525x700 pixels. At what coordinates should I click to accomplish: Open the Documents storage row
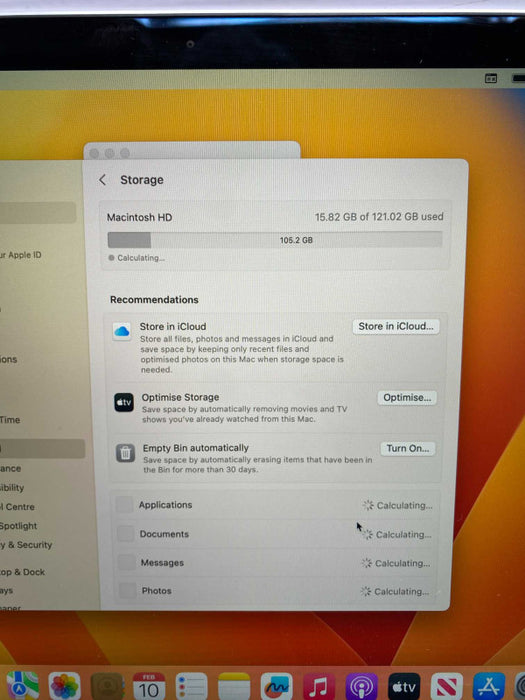[x=274, y=534]
